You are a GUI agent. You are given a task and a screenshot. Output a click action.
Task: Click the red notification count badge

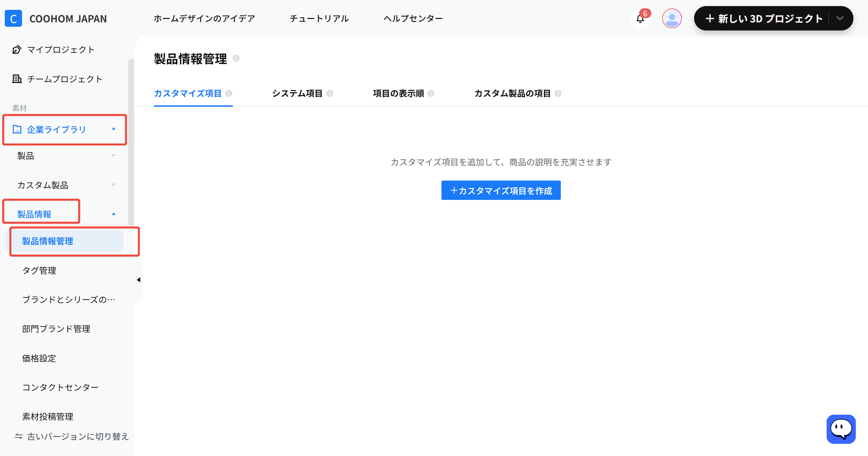645,14
